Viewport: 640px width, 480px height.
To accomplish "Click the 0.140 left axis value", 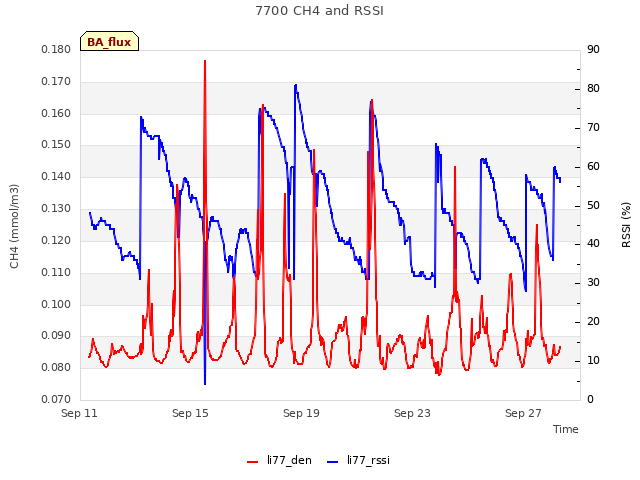I will pos(56,177).
